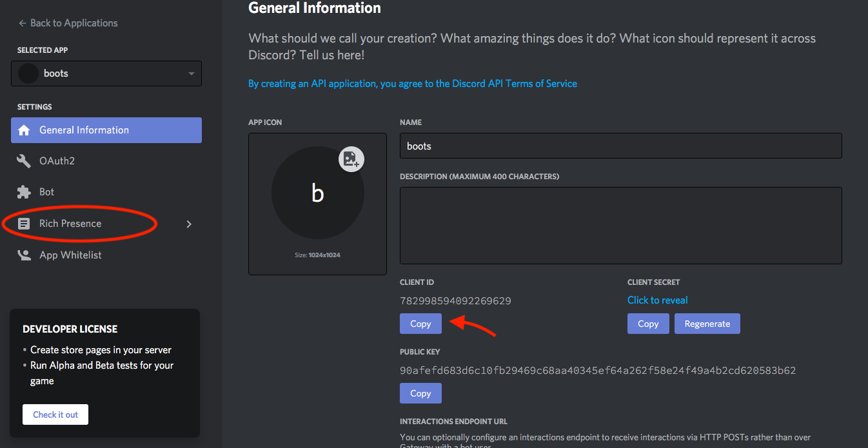Viewport: 868px width, 448px height.
Task: Click the boots app avatar in selector
Action: tap(28, 73)
